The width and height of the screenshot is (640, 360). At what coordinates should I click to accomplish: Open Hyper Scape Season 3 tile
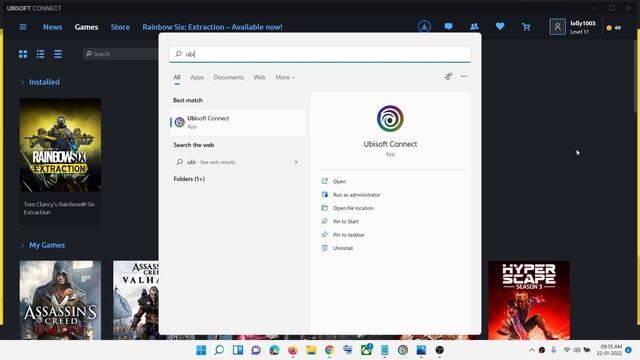(x=529, y=300)
